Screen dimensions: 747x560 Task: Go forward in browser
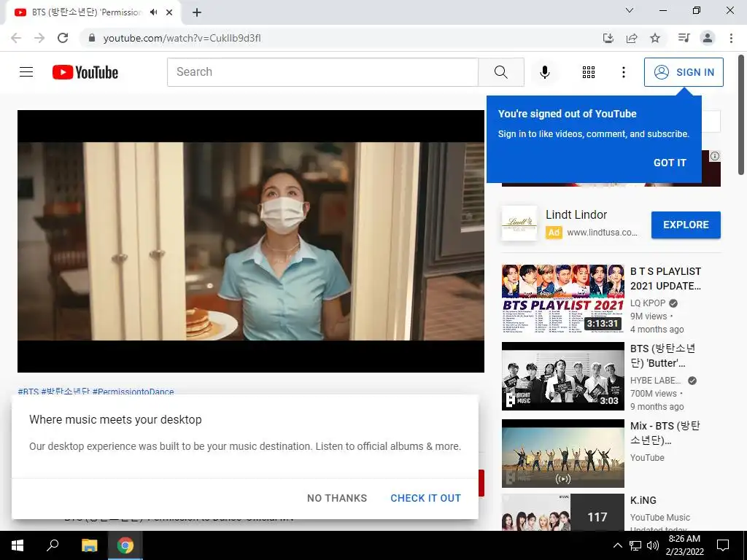click(x=39, y=38)
